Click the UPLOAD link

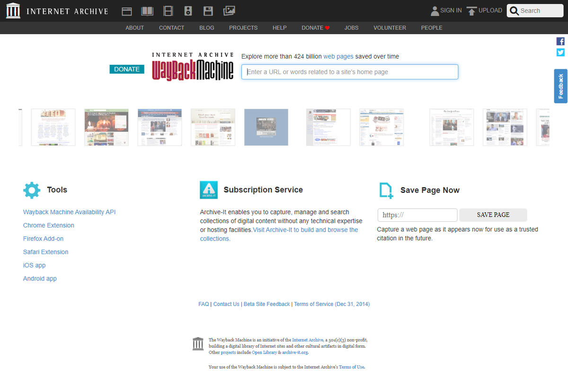point(490,10)
